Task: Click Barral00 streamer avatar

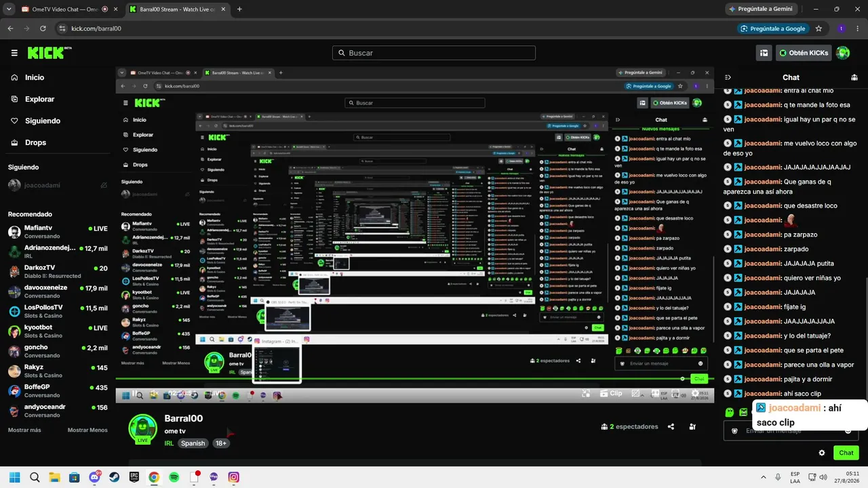Action: coord(143,428)
